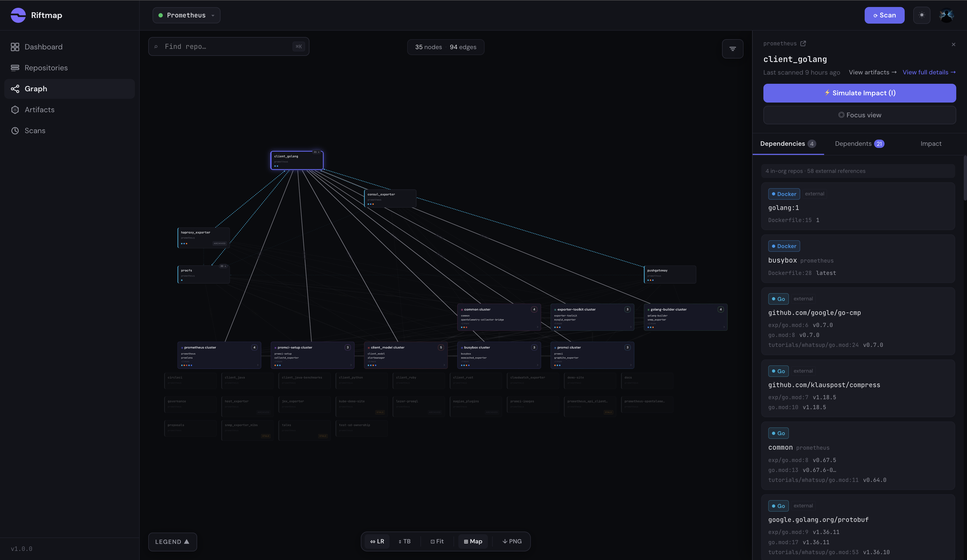Viewport: 967px width, 560px height.
Task: Open Scans via its clock icon
Action: click(x=15, y=131)
